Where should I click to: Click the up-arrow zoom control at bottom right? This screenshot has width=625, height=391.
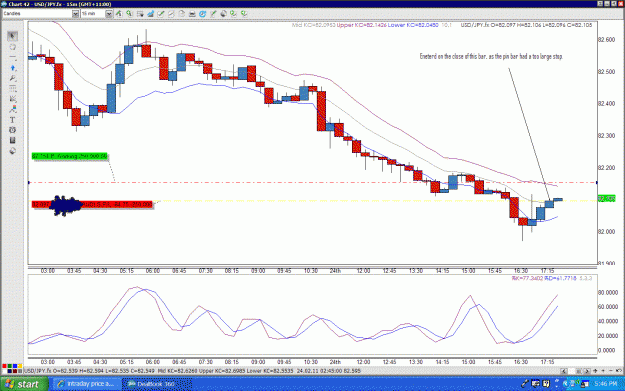[x=595, y=371]
